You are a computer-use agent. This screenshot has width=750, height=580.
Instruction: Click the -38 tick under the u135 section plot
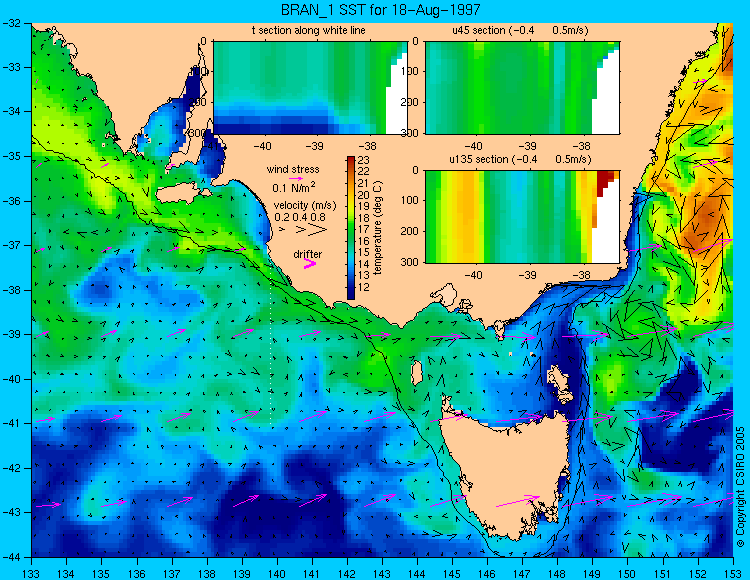point(581,275)
